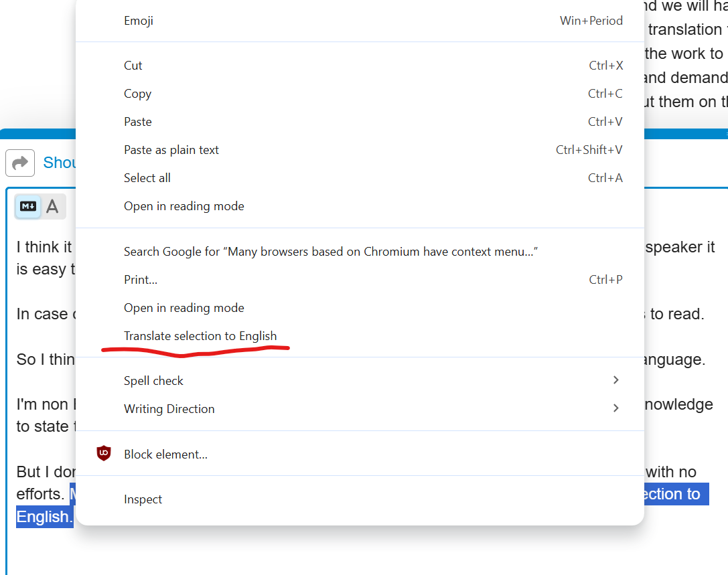
Task: Open Inspect developer tools entry
Action: tap(143, 499)
